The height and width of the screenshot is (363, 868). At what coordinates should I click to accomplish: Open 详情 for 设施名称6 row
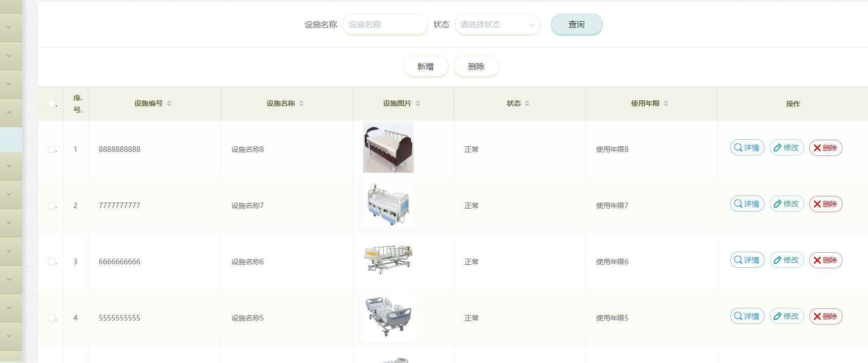pos(747,260)
